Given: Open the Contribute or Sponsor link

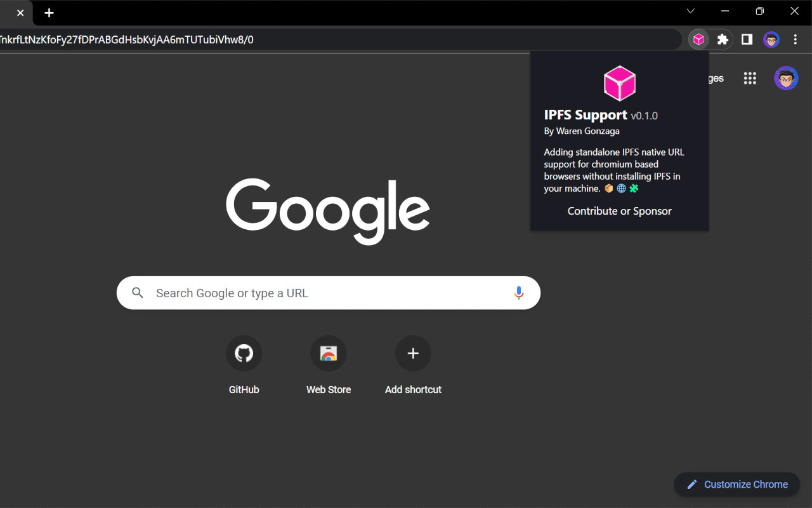Looking at the screenshot, I should 619,211.
